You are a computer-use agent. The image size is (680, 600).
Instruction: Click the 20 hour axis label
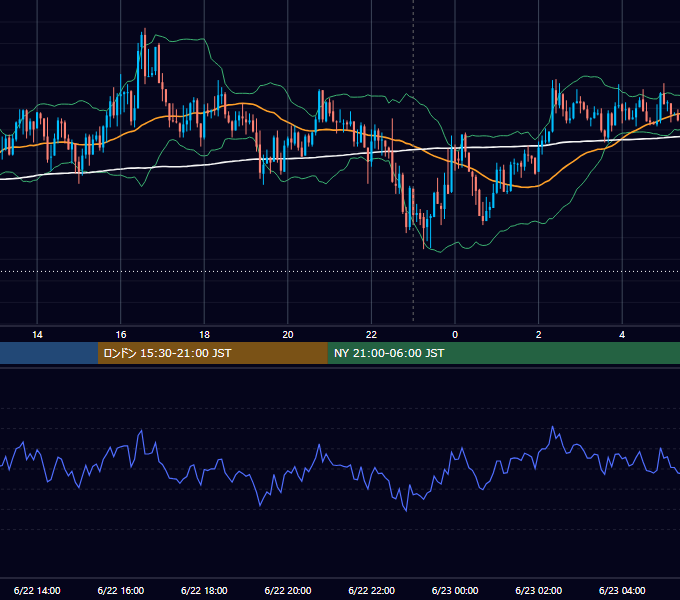(x=288, y=335)
